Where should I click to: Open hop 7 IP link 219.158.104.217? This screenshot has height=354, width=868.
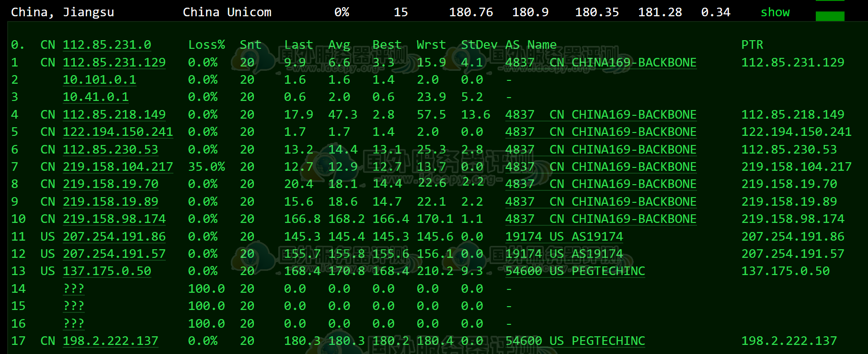click(118, 167)
